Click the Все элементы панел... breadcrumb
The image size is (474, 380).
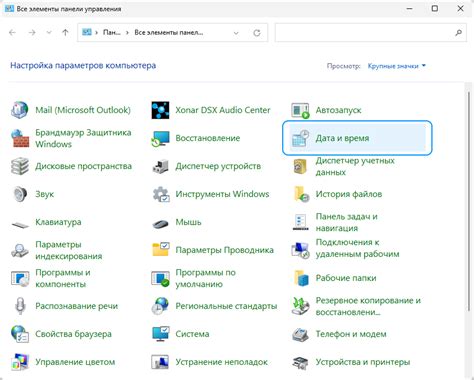click(x=169, y=33)
